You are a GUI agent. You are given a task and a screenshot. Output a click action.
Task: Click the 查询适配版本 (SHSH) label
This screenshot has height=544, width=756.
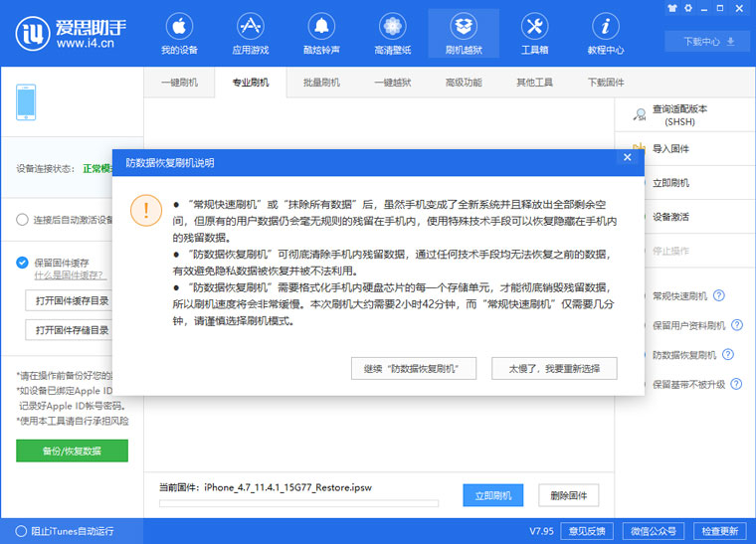pos(679,115)
